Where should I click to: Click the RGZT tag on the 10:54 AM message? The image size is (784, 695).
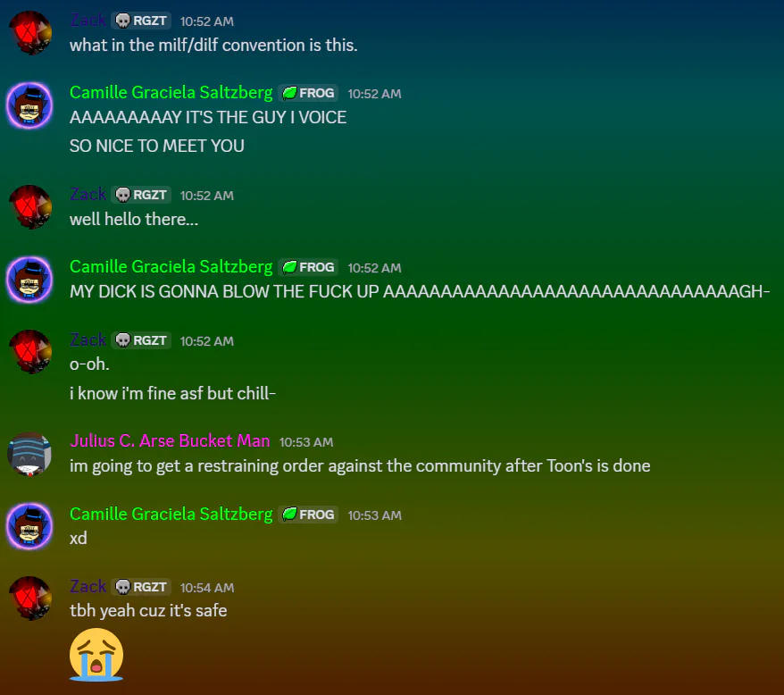click(x=141, y=587)
